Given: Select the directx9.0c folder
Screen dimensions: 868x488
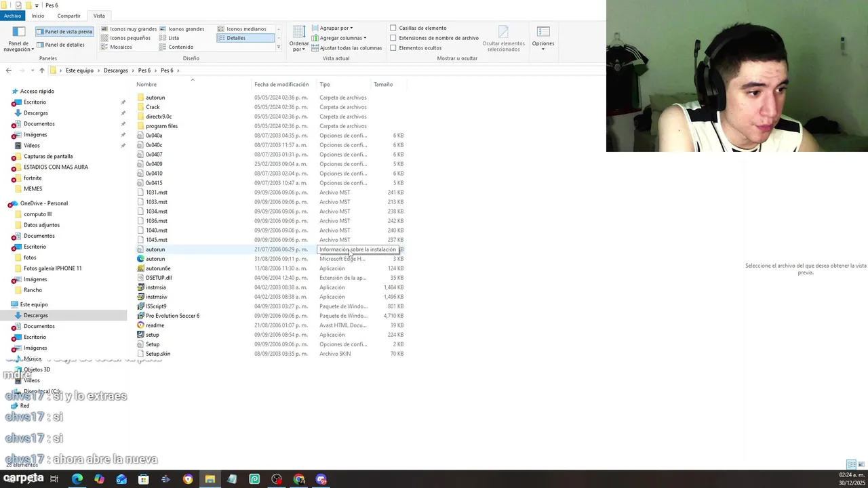Looking at the screenshot, I should [x=159, y=117].
